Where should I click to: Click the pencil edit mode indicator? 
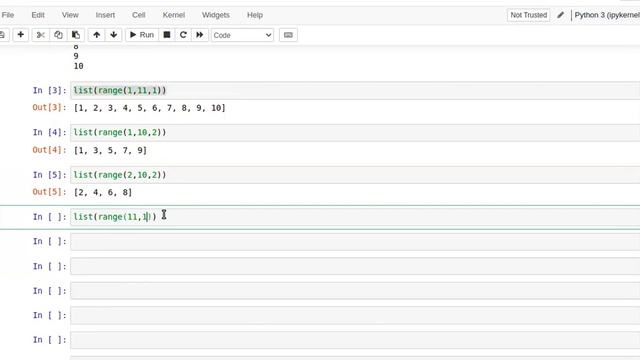[560, 15]
